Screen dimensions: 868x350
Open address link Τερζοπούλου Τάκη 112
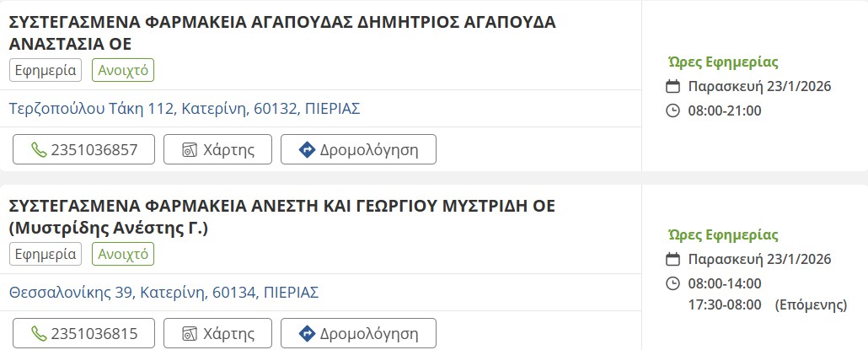185,109
